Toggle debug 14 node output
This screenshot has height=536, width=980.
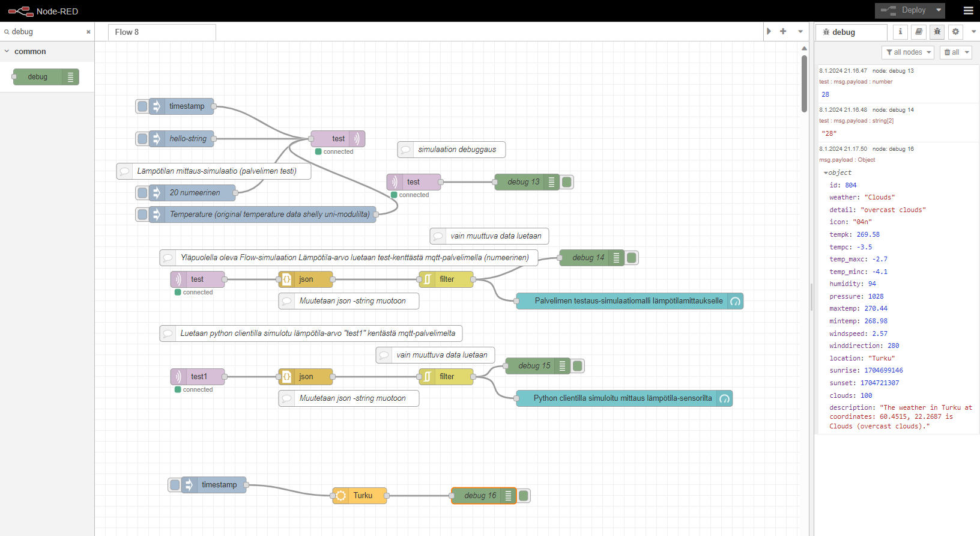(x=631, y=258)
